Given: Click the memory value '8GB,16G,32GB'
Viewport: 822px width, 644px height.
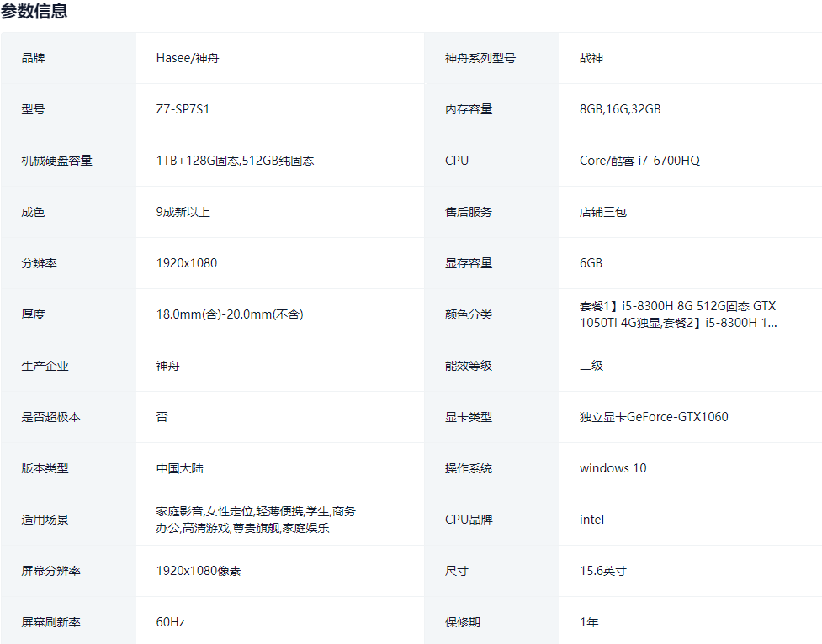Looking at the screenshot, I should point(620,109).
